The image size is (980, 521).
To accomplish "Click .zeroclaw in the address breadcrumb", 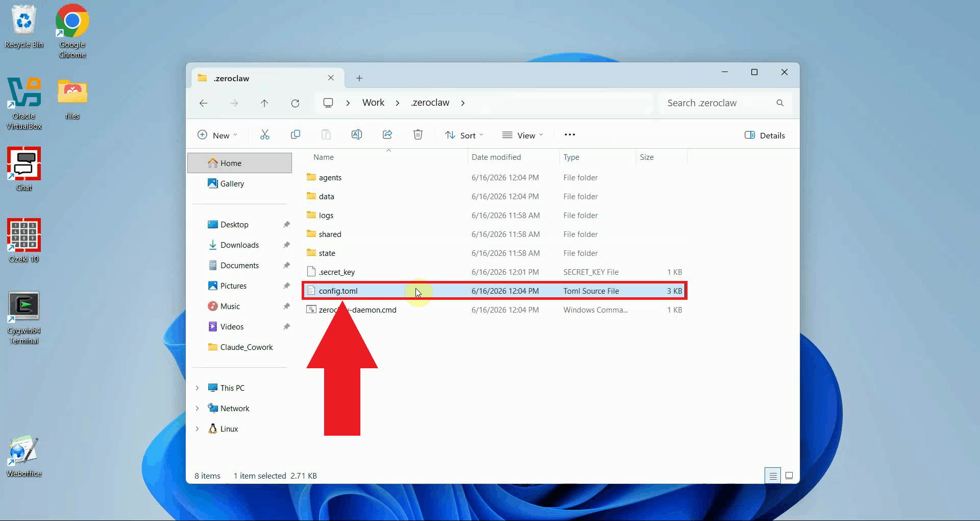I will click(430, 103).
